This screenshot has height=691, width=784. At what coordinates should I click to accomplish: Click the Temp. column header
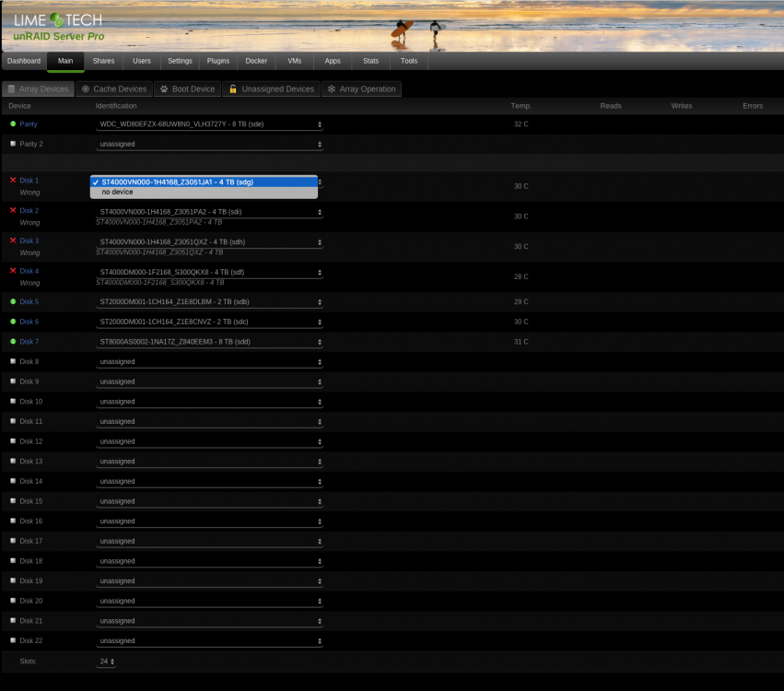click(521, 106)
